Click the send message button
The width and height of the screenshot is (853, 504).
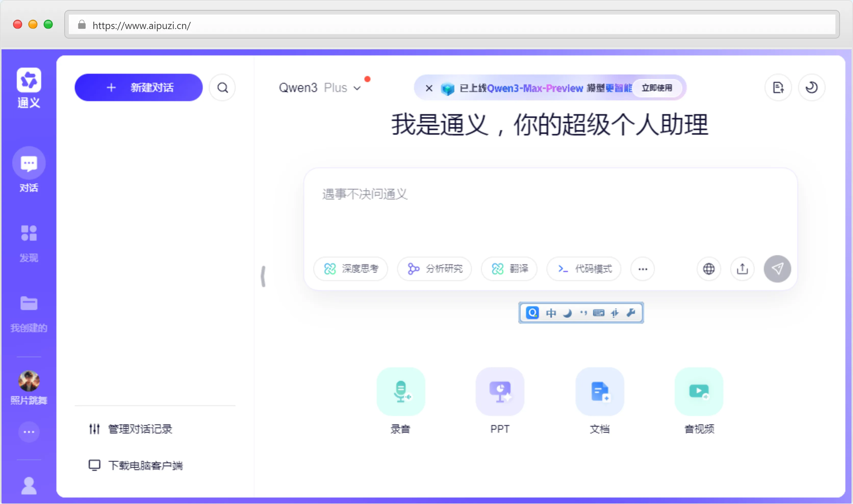[x=777, y=269]
